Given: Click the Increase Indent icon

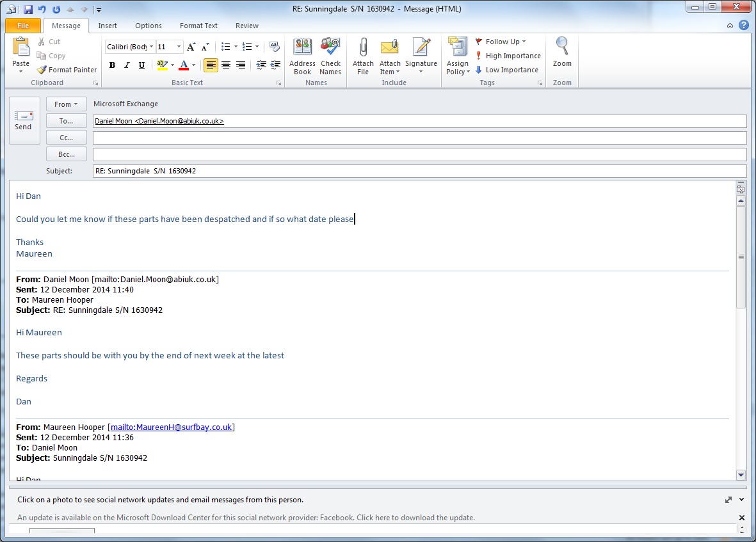Looking at the screenshot, I should point(276,65).
